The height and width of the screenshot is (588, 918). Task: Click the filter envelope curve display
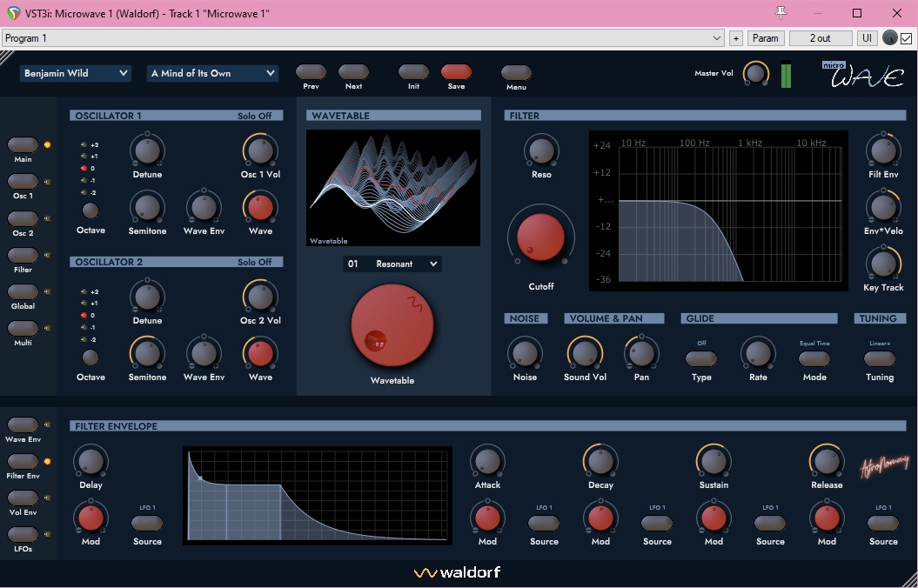(x=318, y=496)
